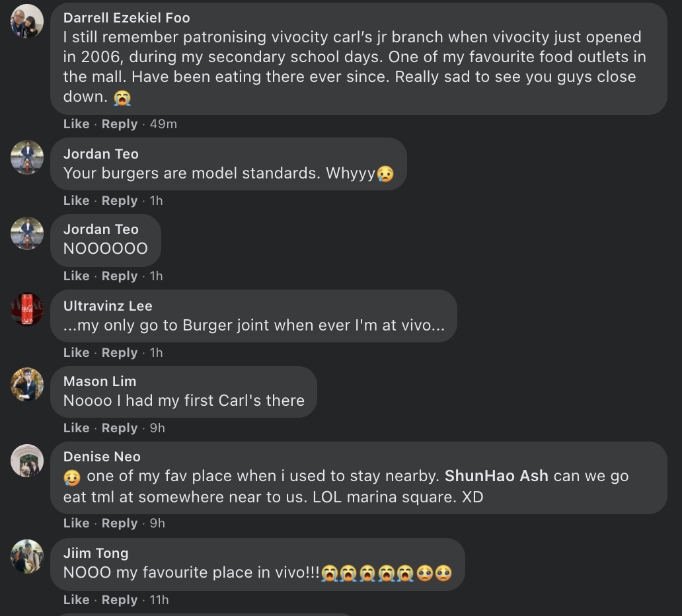This screenshot has width=682, height=616.
Task: Open the tagged ShunHao Ash profile link
Action: pos(496,476)
